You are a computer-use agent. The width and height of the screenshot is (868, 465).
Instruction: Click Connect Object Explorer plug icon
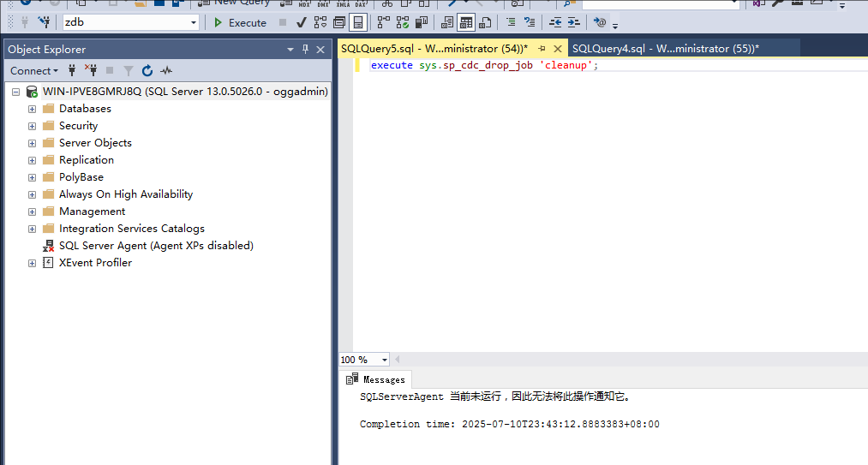(72, 70)
